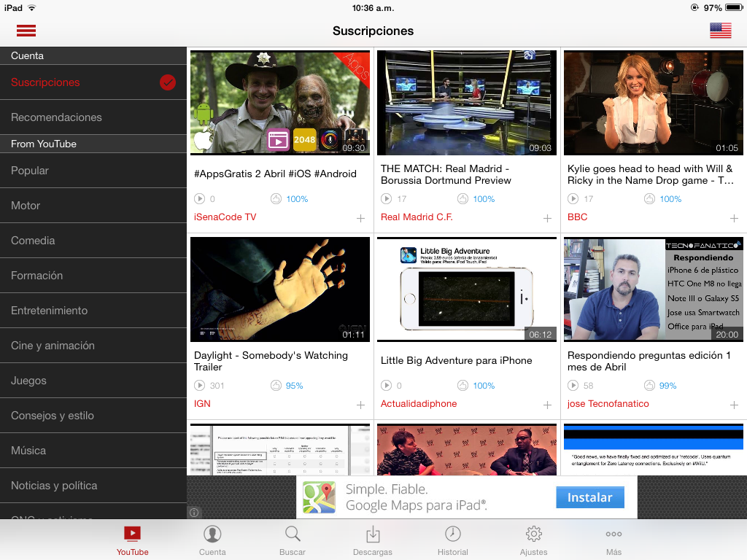747x560 pixels.
Task: Expand plus options for BBC video
Action: pos(734,219)
